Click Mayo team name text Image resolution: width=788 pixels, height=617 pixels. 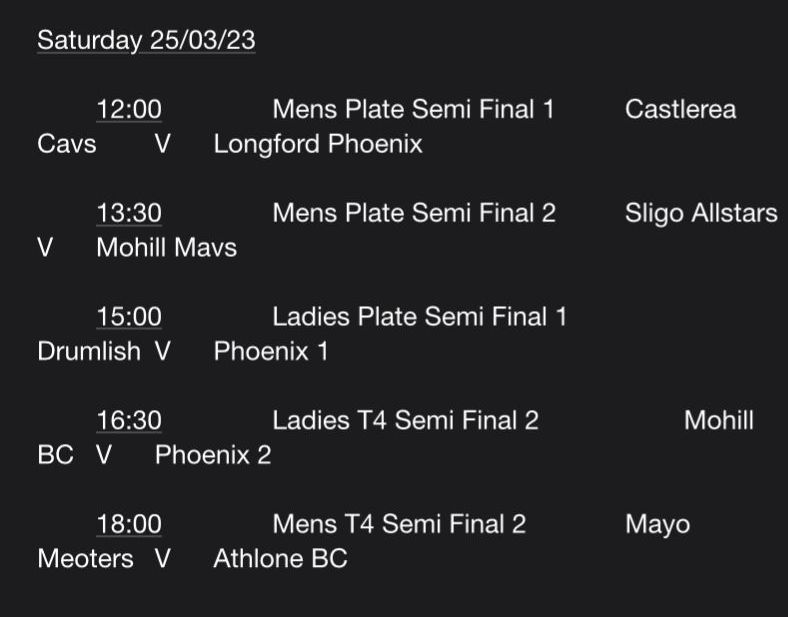click(x=657, y=525)
